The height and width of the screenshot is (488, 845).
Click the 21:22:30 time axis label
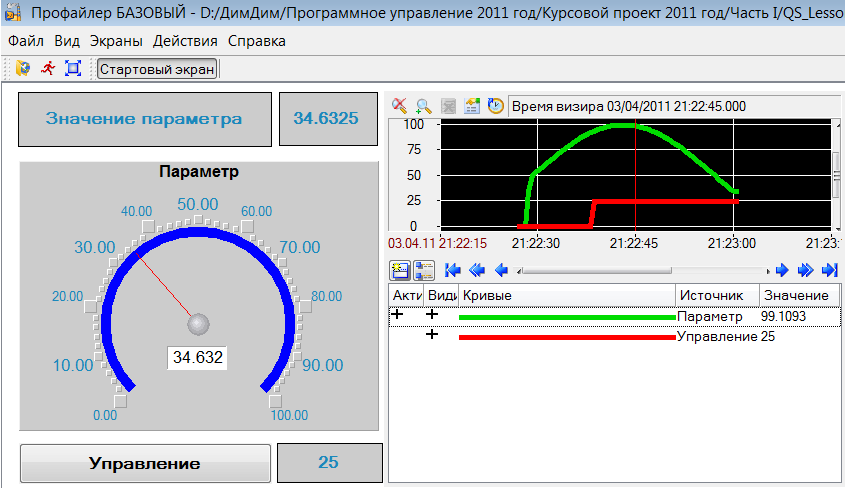[536, 243]
